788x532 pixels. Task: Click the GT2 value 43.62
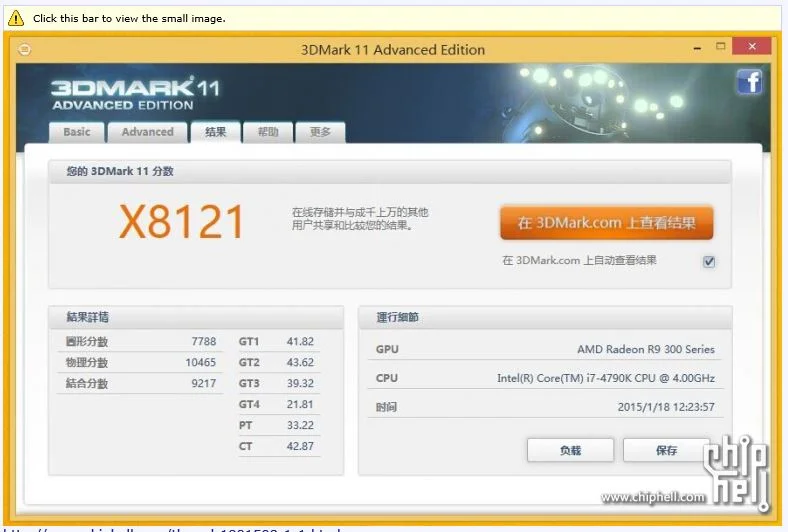[x=300, y=363]
